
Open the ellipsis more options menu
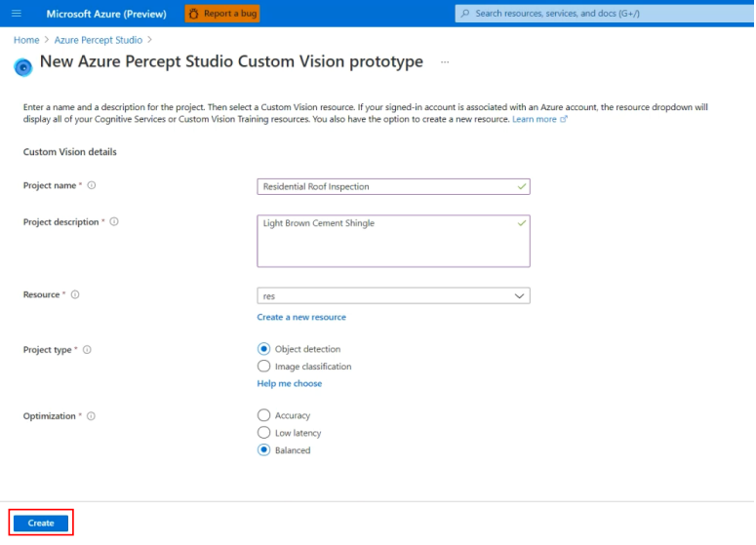pyautogui.click(x=445, y=62)
